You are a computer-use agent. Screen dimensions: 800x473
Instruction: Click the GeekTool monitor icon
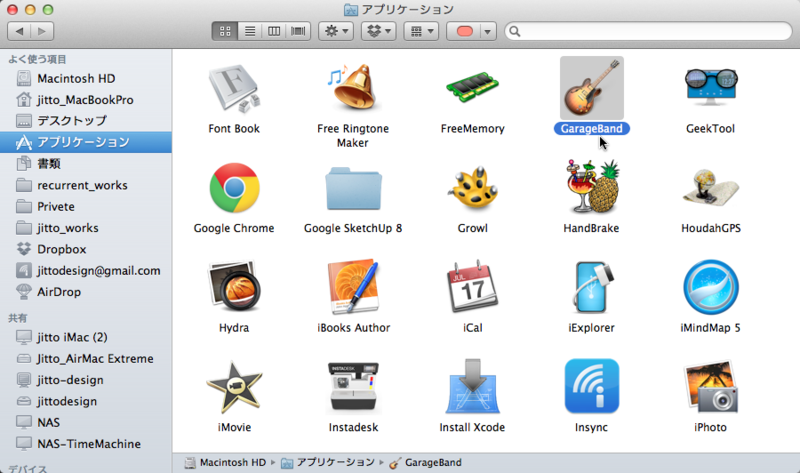[711, 87]
